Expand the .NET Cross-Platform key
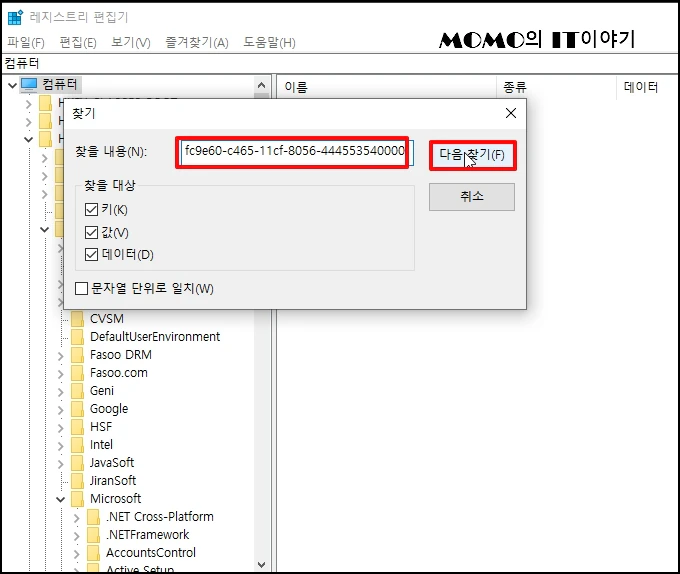The width and height of the screenshot is (680, 574). (77, 518)
